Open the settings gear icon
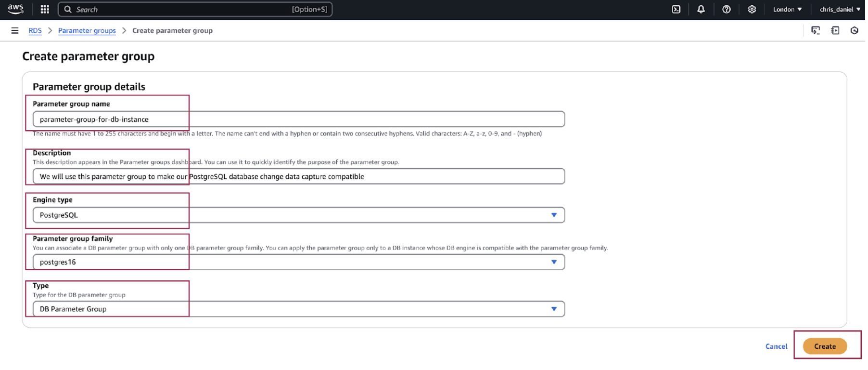This screenshot has width=868, height=370. 752,9
